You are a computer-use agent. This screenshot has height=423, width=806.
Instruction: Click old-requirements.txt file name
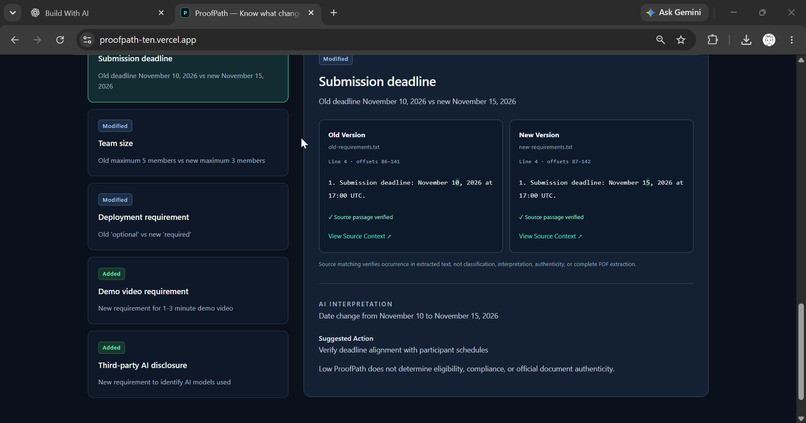pos(354,147)
